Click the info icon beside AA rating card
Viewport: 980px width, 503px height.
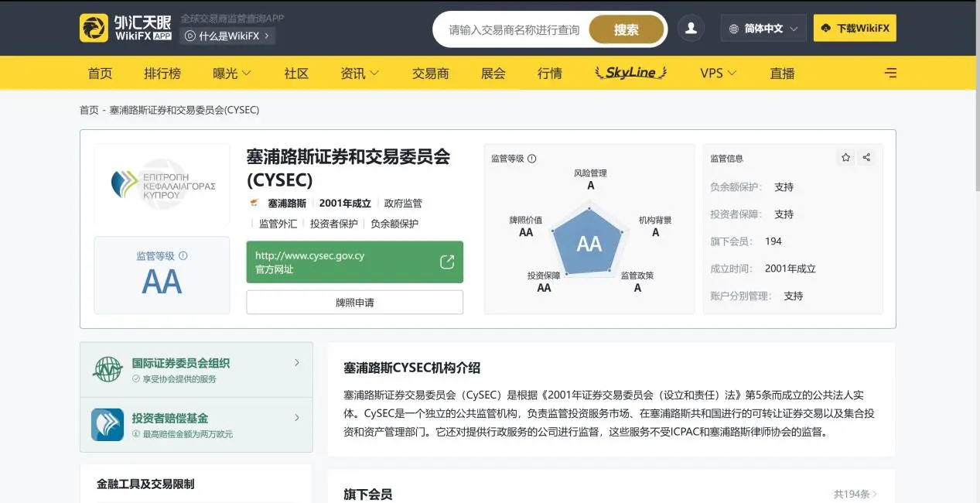coord(183,256)
